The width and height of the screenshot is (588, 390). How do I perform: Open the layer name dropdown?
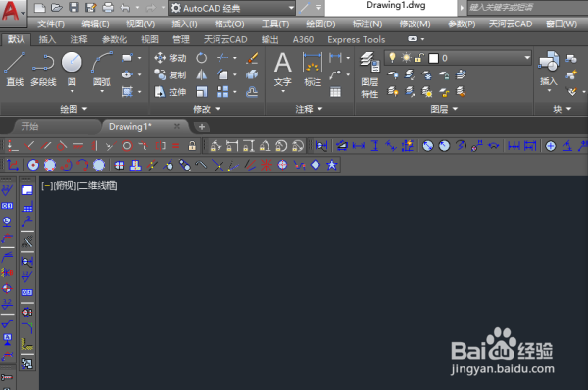[527, 58]
